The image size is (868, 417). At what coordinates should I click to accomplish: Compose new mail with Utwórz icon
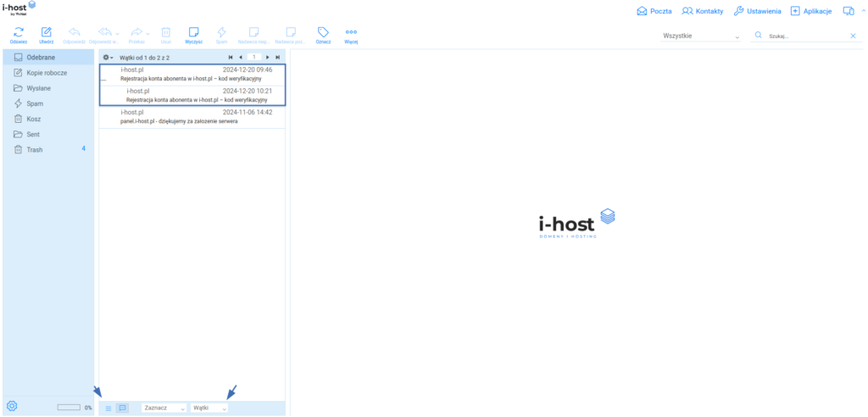click(47, 32)
